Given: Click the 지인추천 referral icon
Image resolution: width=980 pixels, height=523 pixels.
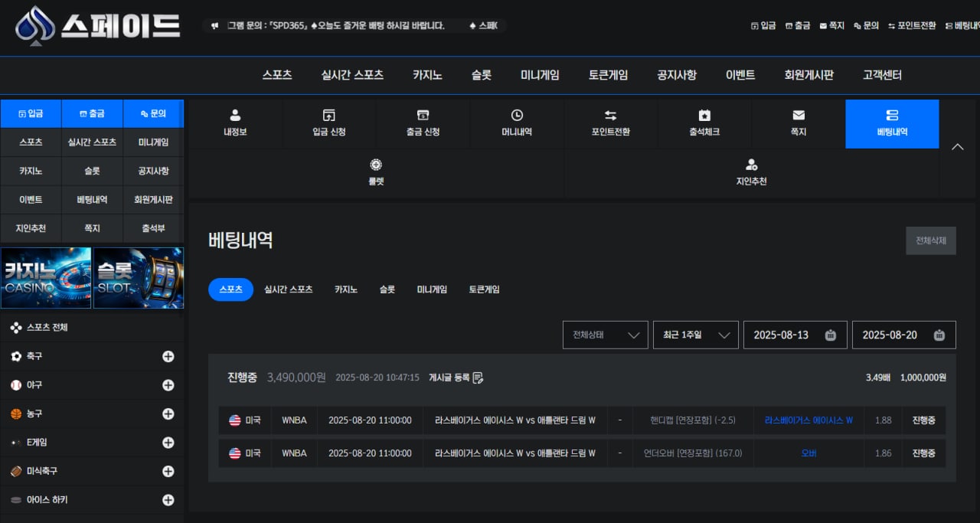Looking at the screenshot, I should coord(751,165).
